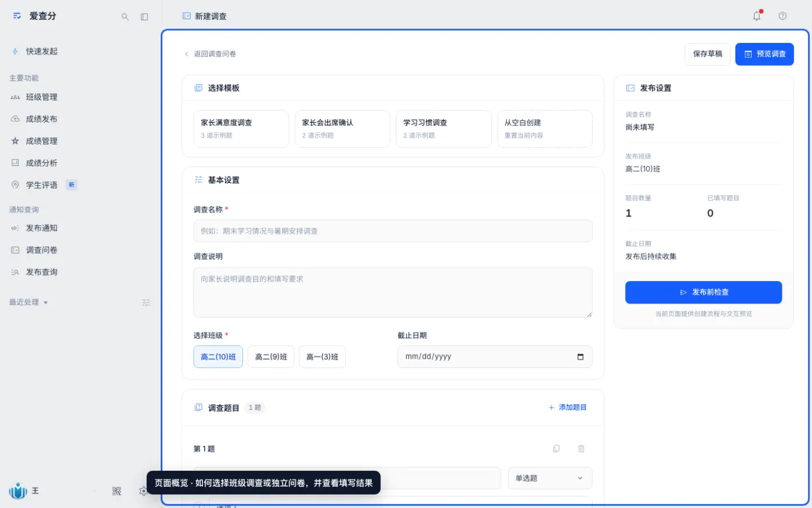This screenshot has width=812, height=508.
Task: Delete question 第 1 题 trash icon
Action: [x=581, y=449]
